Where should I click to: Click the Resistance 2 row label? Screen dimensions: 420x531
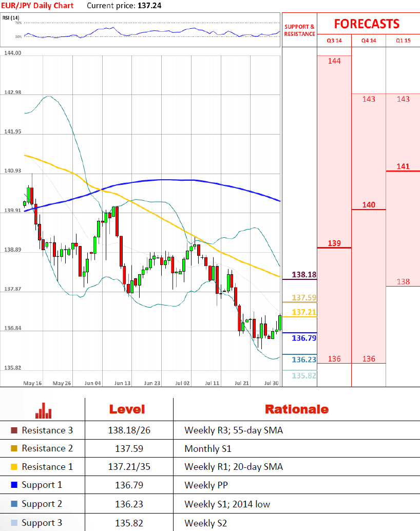coord(47,448)
